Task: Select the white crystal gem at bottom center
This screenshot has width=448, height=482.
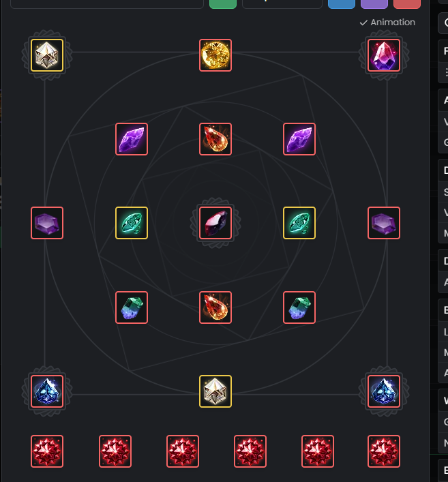Action: (215, 391)
